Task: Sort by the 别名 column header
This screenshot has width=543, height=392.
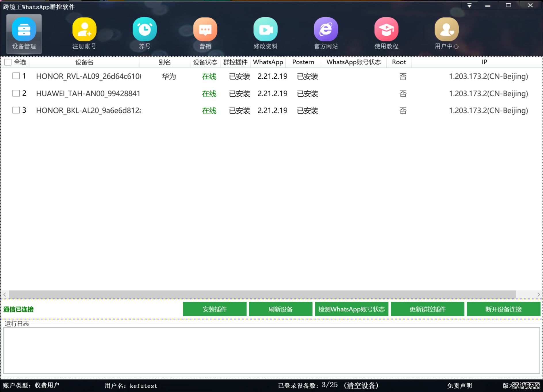Action: 165,62
